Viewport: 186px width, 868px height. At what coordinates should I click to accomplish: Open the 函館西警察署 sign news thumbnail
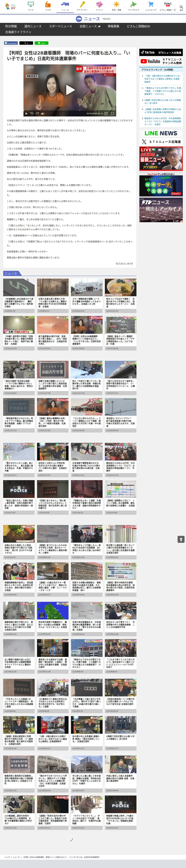point(53,370)
